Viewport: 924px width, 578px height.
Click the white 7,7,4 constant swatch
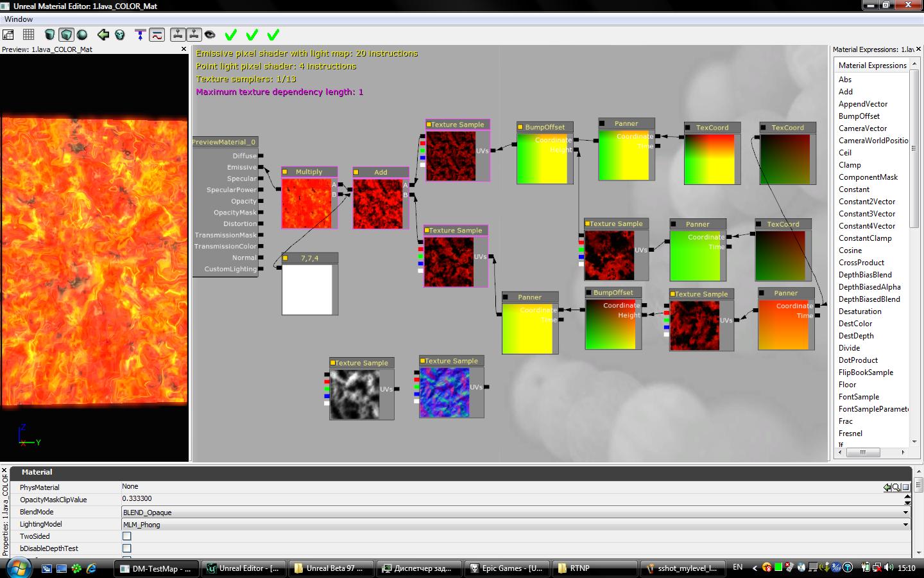307,289
